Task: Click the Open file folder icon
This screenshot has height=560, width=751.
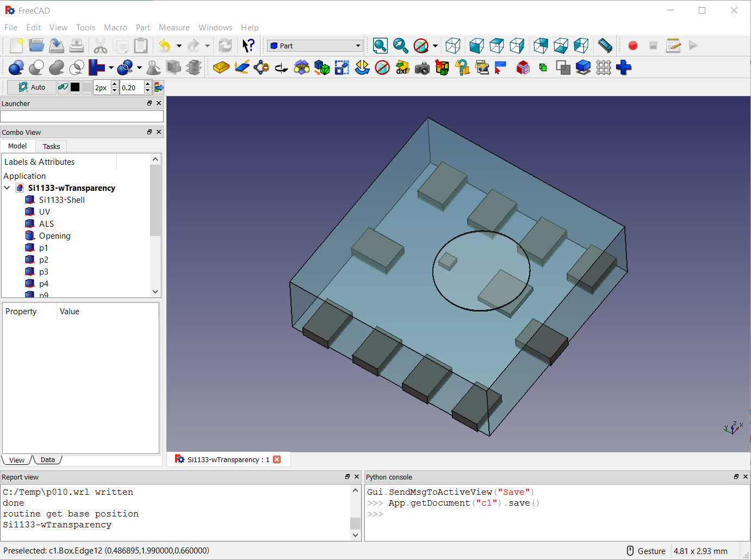Action: coord(36,46)
